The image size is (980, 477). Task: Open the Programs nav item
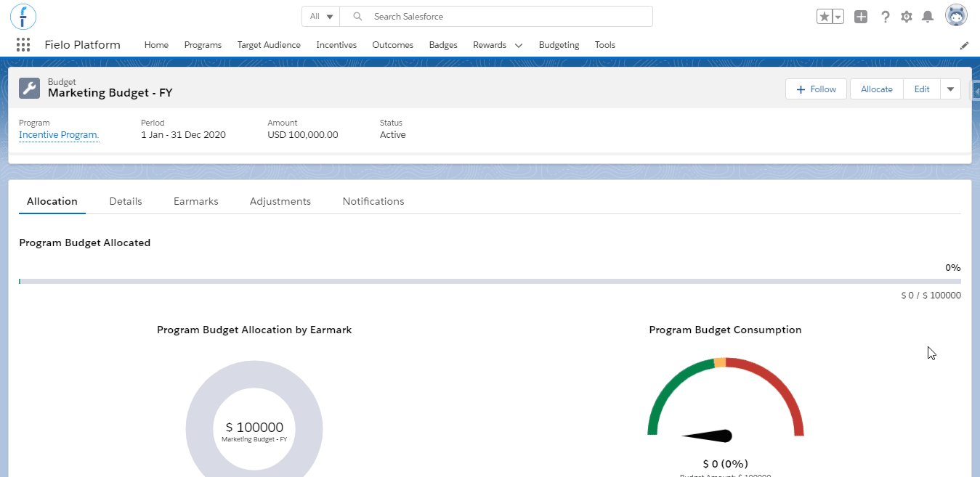pos(203,45)
